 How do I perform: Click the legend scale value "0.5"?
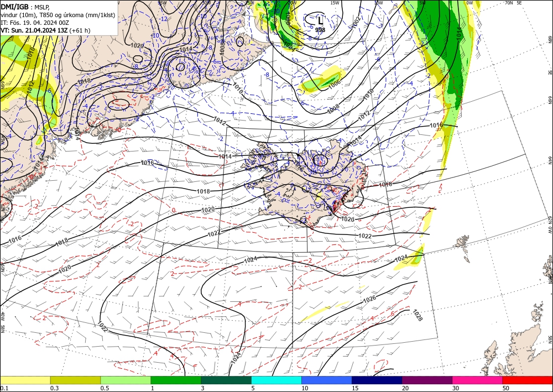tap(105, 388)
